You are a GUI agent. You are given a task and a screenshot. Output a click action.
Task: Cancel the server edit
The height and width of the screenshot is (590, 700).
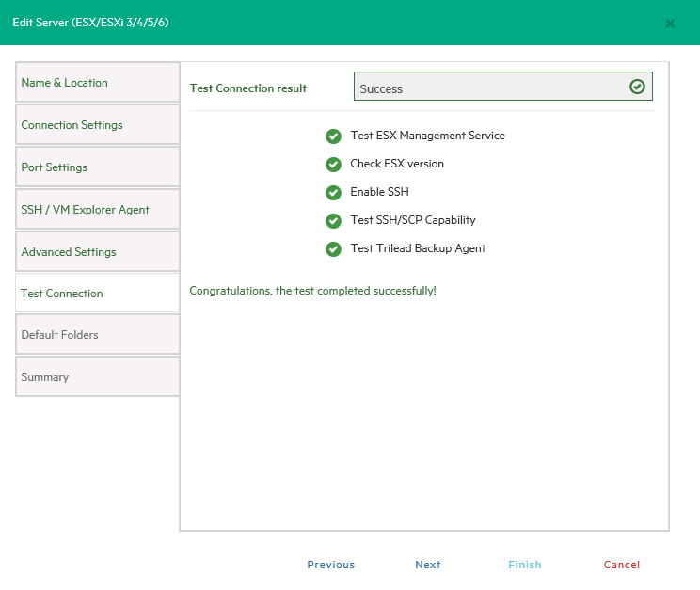[x=622, y=565]
